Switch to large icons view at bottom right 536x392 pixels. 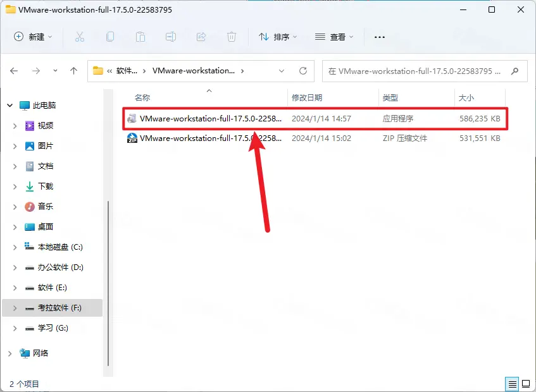[x=526, y=384]
